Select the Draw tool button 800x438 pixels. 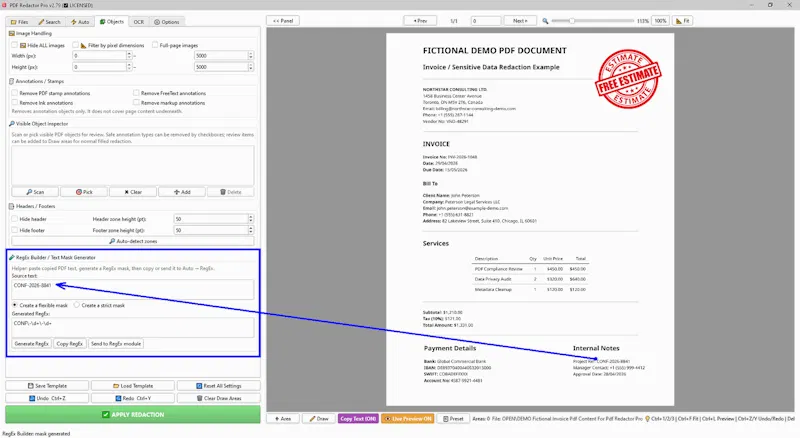coord(318,419)
